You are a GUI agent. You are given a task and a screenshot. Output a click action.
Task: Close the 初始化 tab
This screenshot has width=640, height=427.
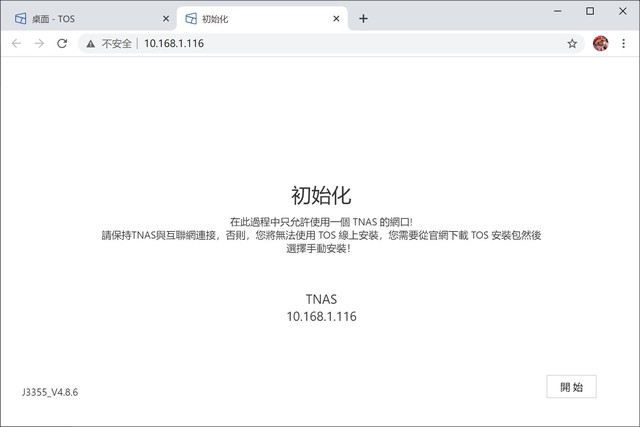click(x=336, y=19)
